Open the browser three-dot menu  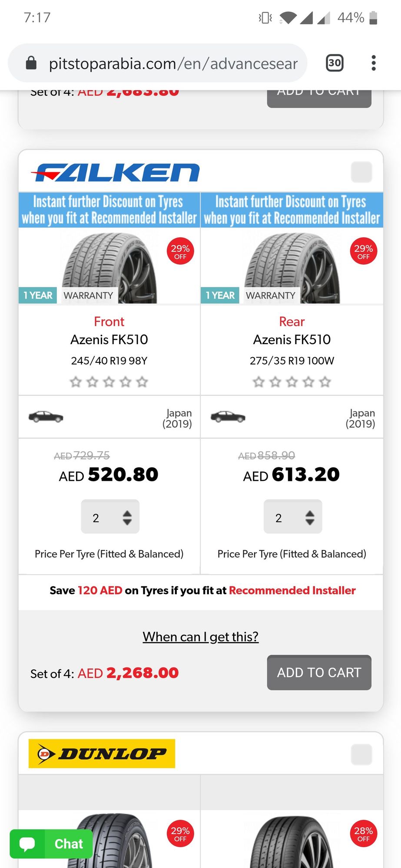click(x=373, y=63)
